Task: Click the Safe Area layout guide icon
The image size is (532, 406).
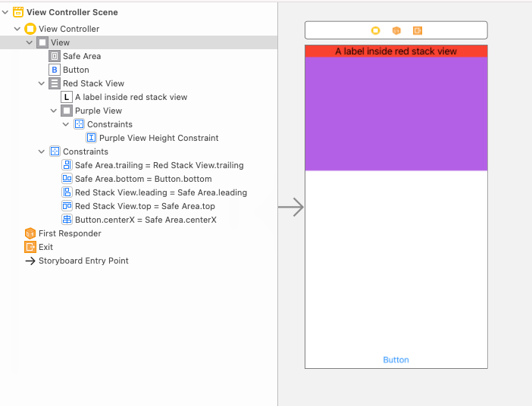Action: pos(55,56)
